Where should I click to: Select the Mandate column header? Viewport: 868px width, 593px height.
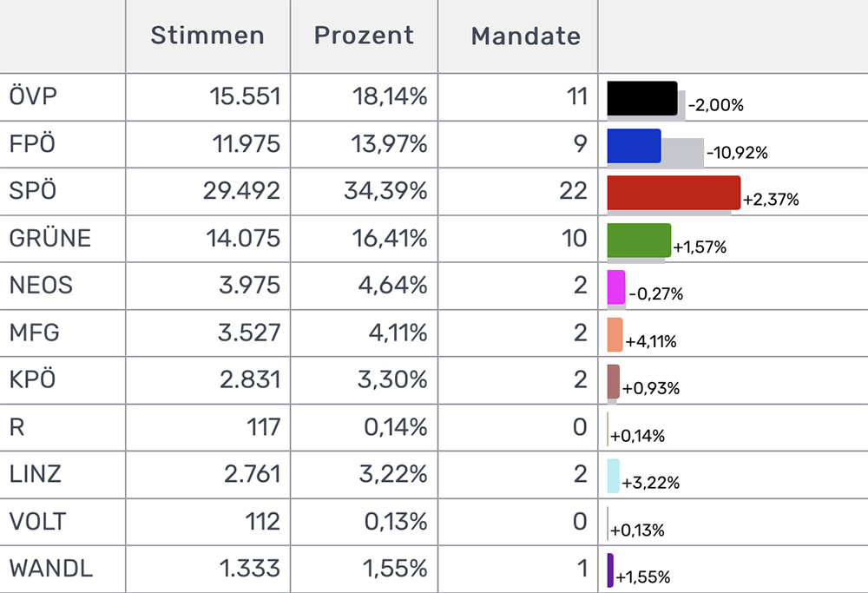tap(525, 36)
